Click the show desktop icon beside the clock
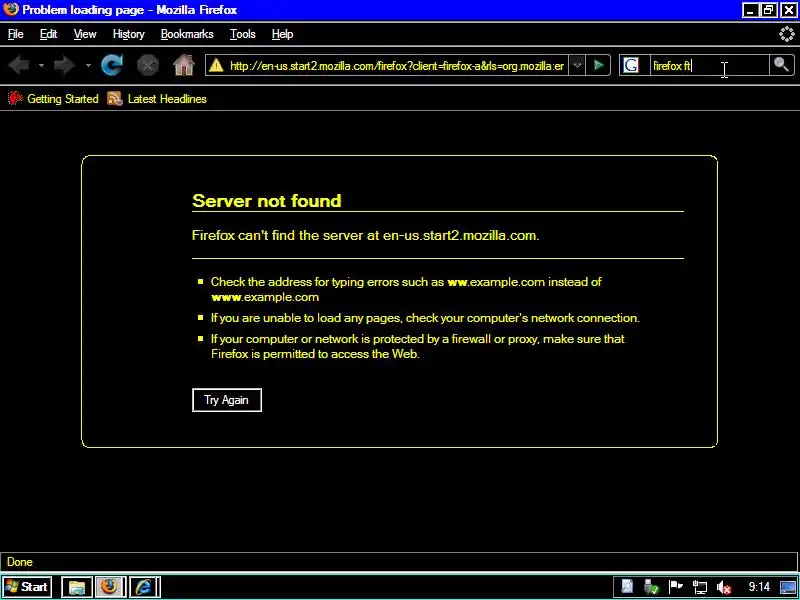This screenshot has height=600, width=800. tap(788, 587)
